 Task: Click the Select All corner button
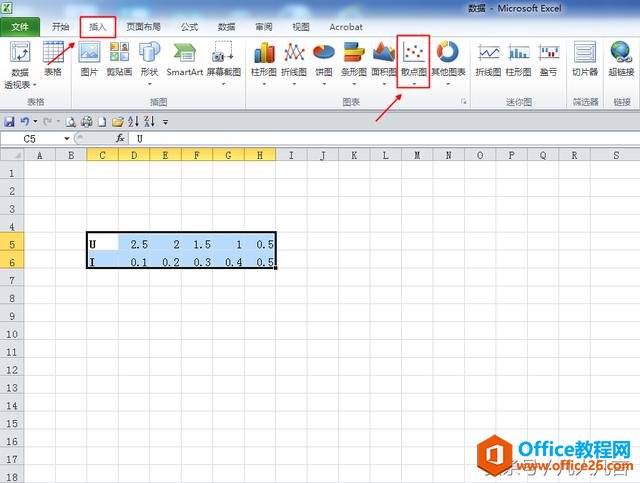point(12,155)
